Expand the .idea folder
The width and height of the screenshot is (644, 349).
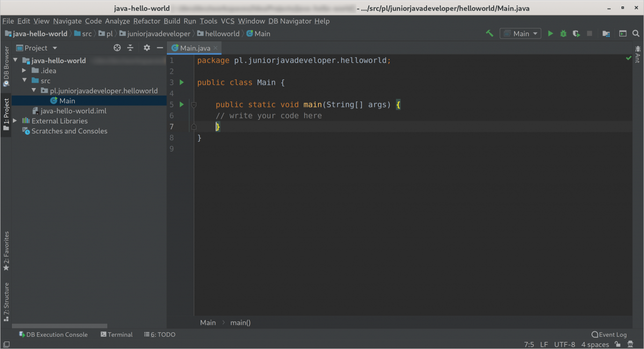(24, 71)
